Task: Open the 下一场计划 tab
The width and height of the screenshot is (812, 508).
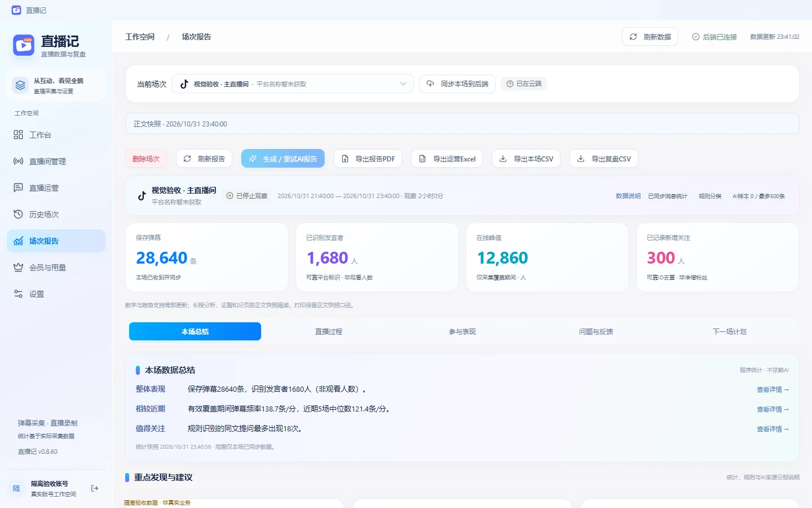Action: pos(730,331)
